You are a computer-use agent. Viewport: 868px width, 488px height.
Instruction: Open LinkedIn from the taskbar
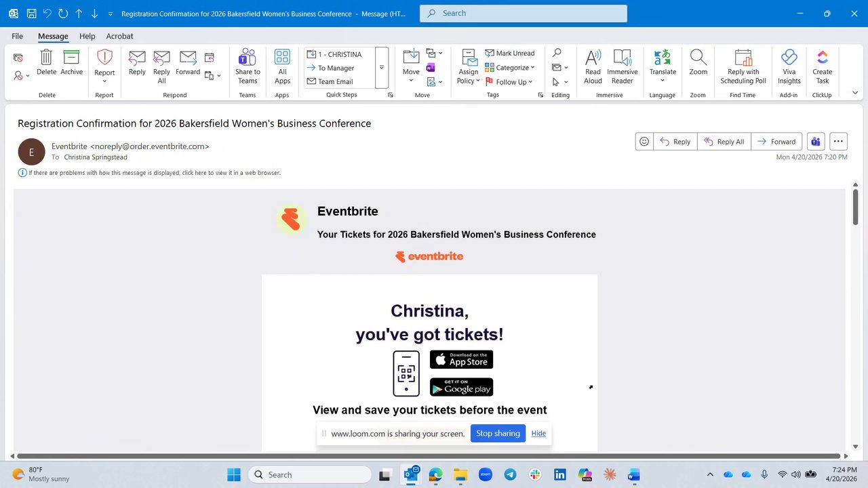click(x=560, y=474)
